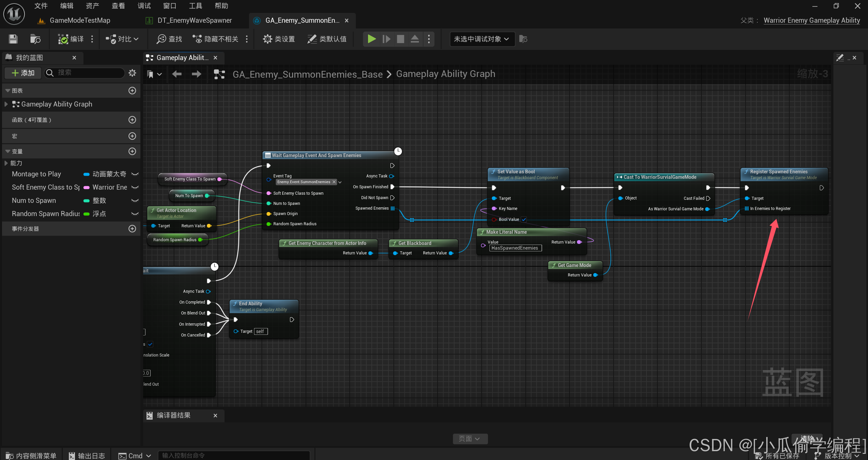This screenshot has width=868, height=460.
Task: Switch to DT_EnemyWaveSpawner tab
Action: [194, 20]
